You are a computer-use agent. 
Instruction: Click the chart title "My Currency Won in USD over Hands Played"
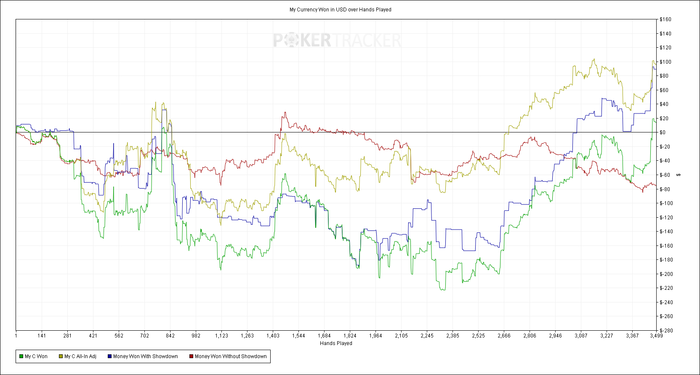[340, 9]
